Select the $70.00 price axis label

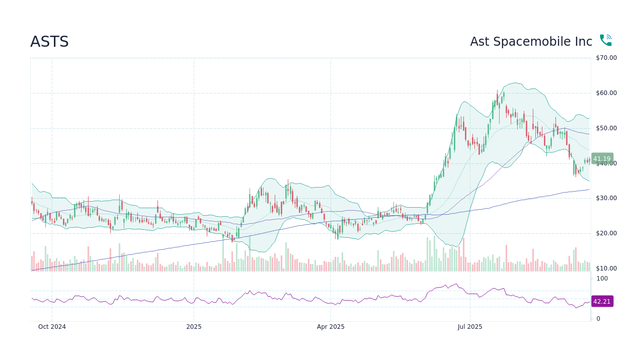[x=606, y=58]
